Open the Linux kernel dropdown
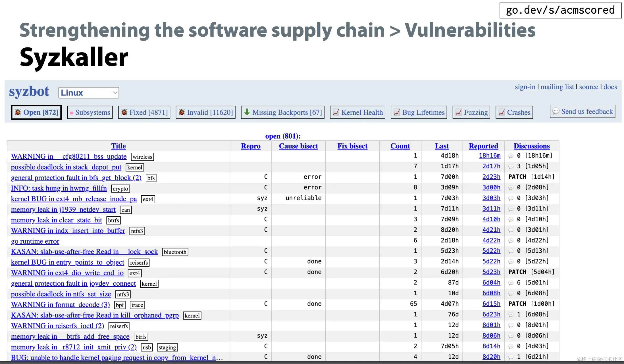Image resolution: width=624 pixels, height=364 pixels. click(x=89, y=93)
